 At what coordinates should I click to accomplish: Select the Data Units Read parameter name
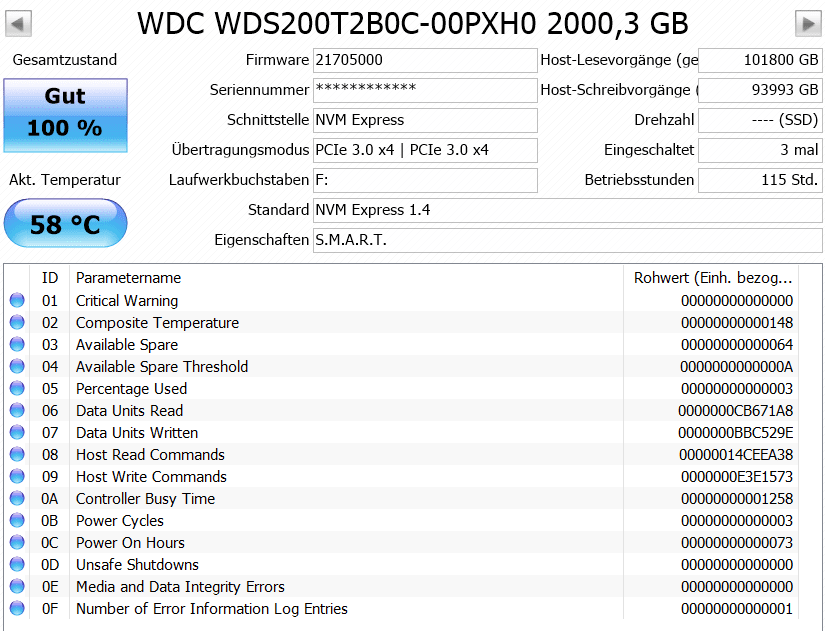pyautogui.click(x=129, y=410)
